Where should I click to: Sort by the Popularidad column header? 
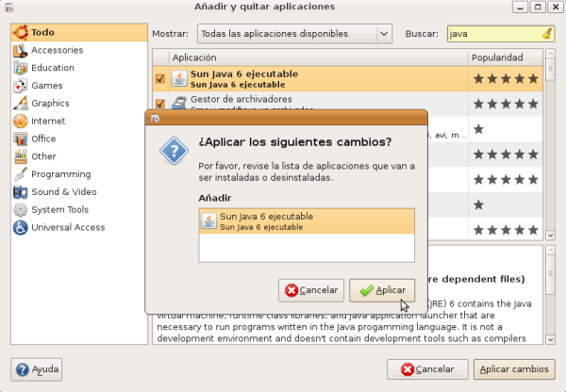pos(505,57)
